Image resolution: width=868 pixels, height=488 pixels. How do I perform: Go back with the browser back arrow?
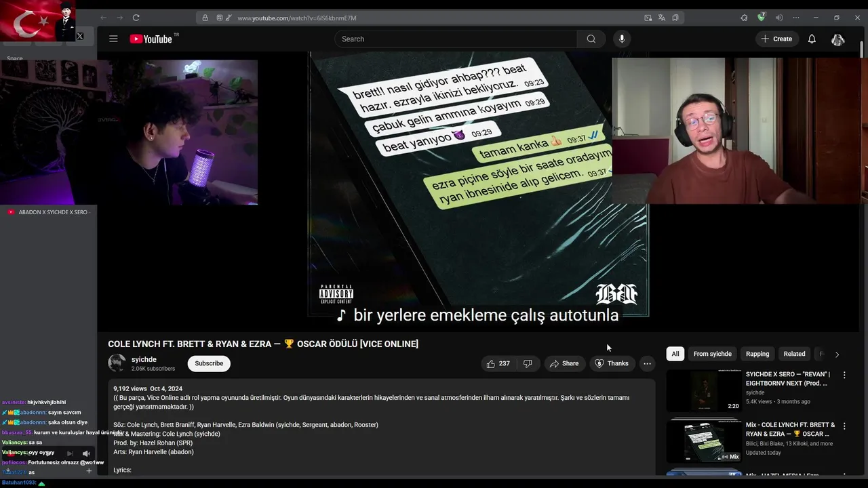[103, 18]
